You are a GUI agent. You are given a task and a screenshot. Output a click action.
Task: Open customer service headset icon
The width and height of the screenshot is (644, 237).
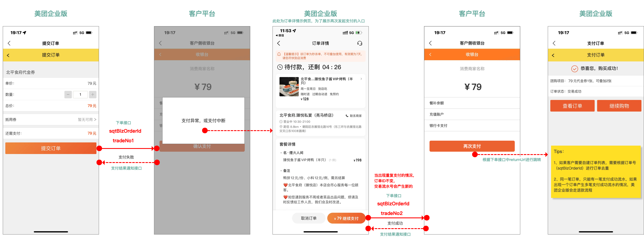click(x=360, y=43)
